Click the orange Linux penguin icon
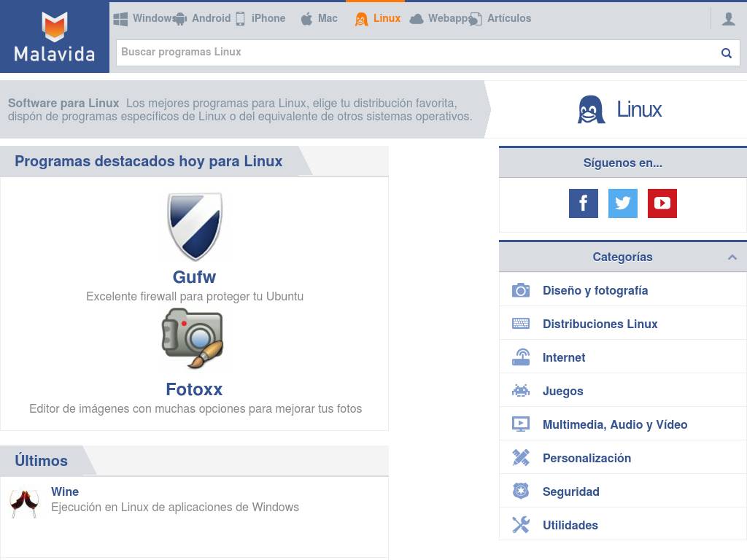747x560 pixels. [x=361, y=19]
